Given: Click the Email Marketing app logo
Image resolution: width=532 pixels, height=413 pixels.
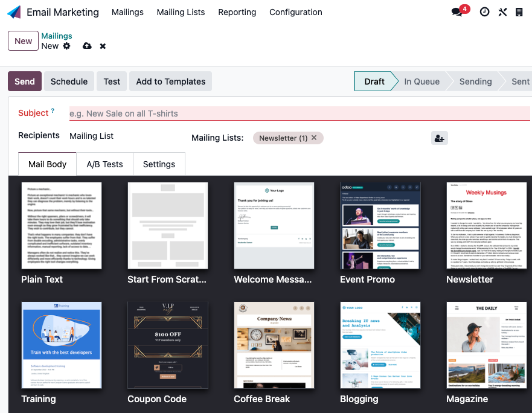Looking at the screenshot, I should point(14,12).
